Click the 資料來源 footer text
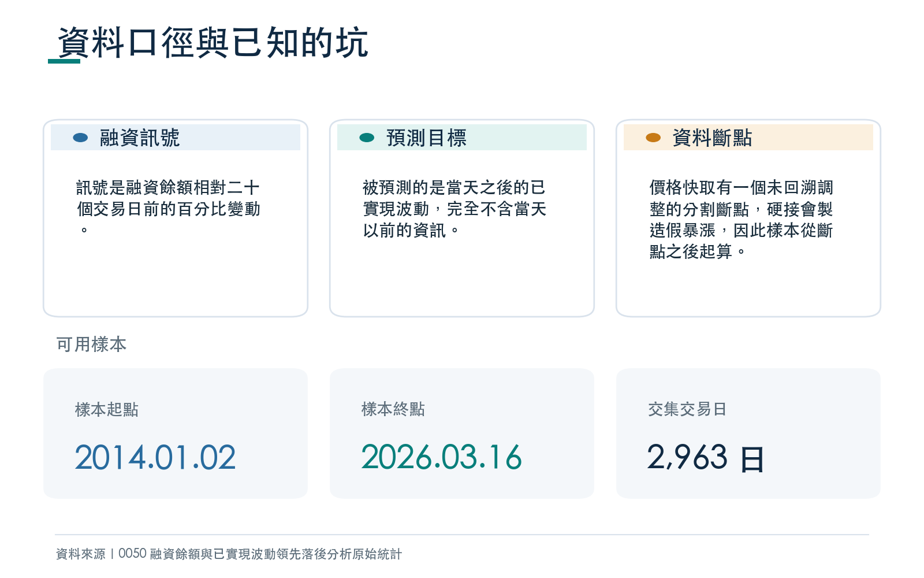The width and height of the screenshot is (924, 578). pyautogui.click(x=229, y=554)
